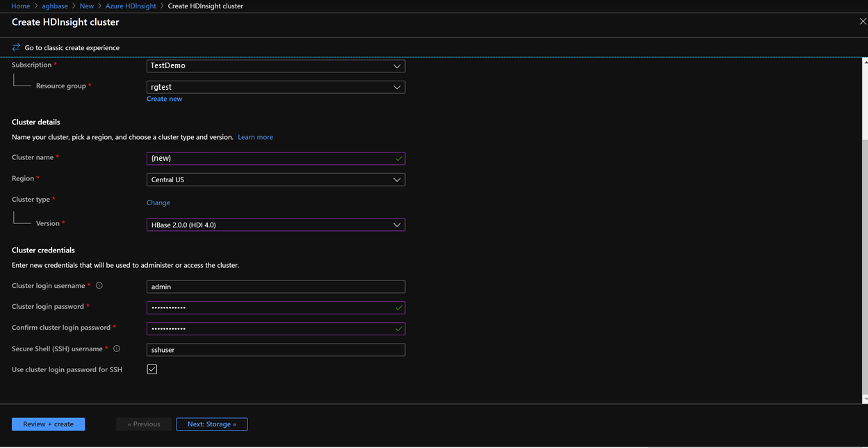
Task: Click the info icon beside Cluster login username
Action: click(x=98, y=285)
